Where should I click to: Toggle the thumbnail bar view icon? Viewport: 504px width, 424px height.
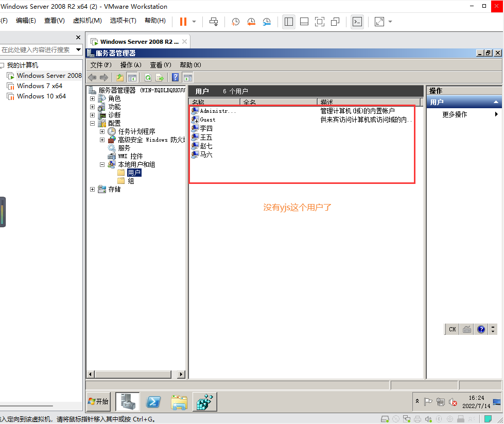(x=304, y=22)
